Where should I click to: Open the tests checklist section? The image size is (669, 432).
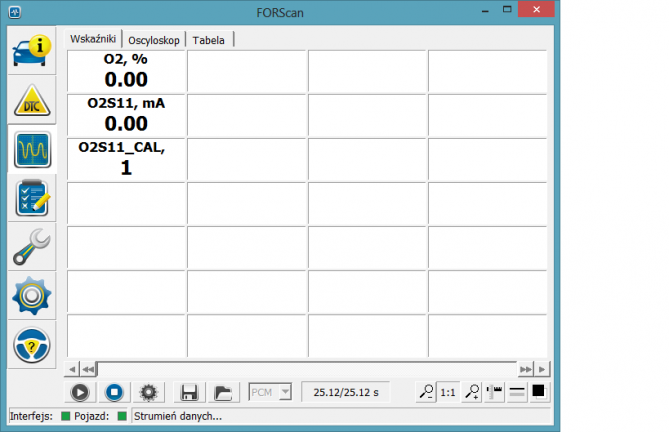[33, 198]
